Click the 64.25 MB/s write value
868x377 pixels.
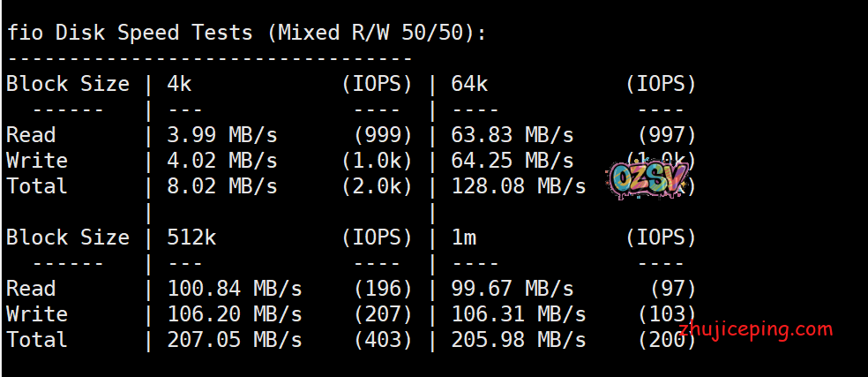click(513, 161)
